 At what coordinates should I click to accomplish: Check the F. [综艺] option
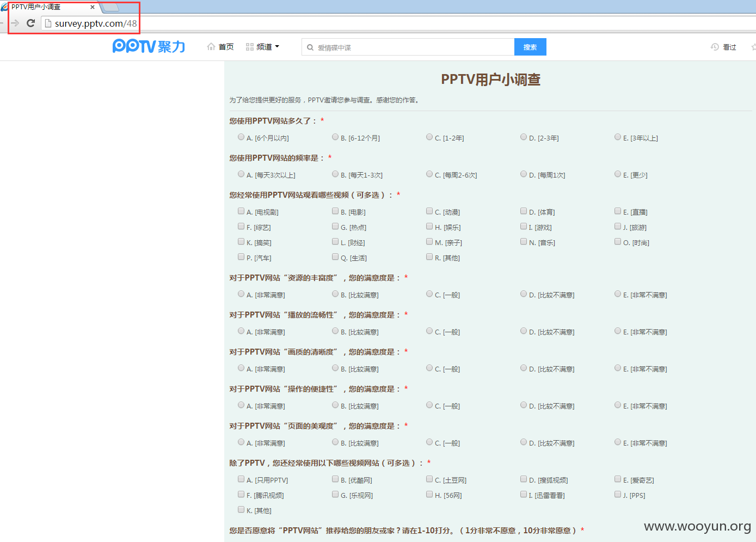pyautogui.click(x=241, y=227)
